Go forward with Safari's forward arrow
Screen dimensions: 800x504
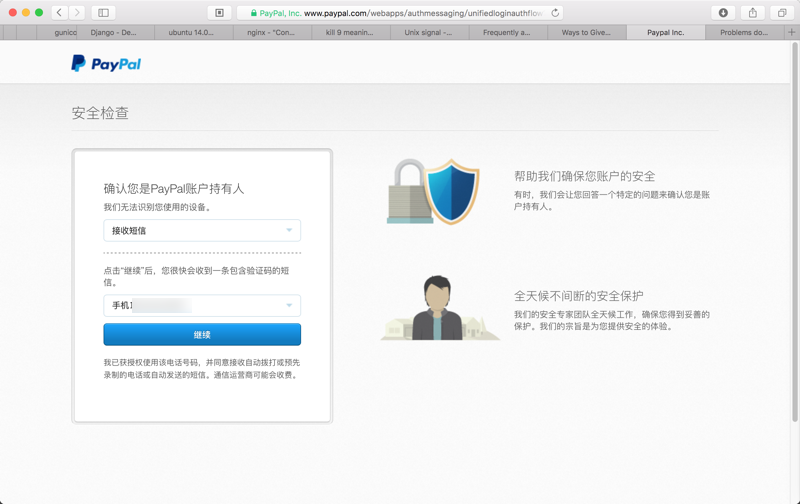point(77,13)
